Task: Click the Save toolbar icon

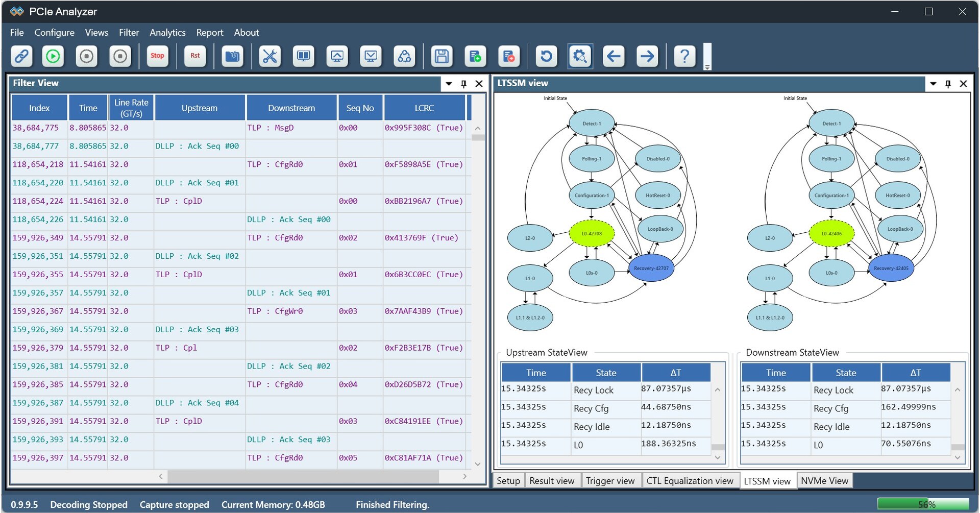Action: pos(442,56)
